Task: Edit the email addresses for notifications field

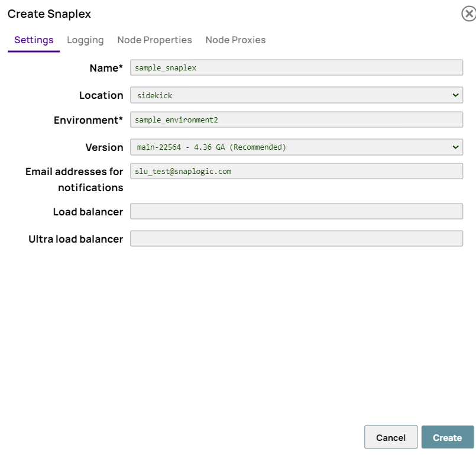Action: (x=296, y=171)
